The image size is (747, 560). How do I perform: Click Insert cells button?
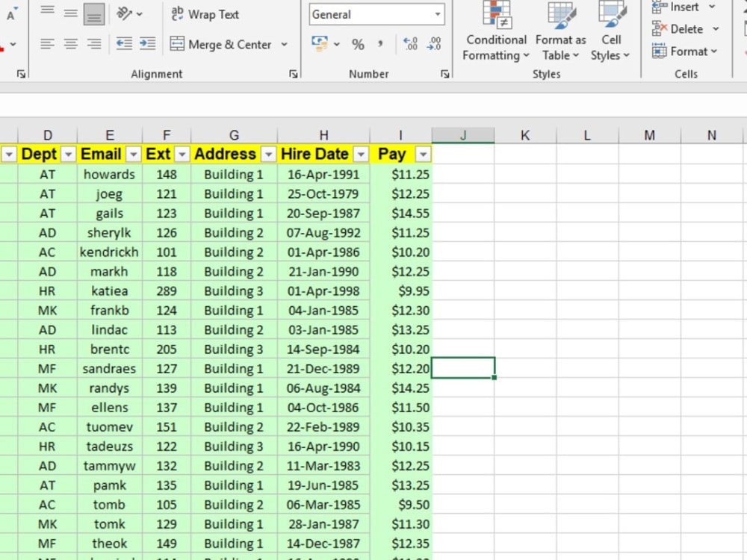(677, 7)
